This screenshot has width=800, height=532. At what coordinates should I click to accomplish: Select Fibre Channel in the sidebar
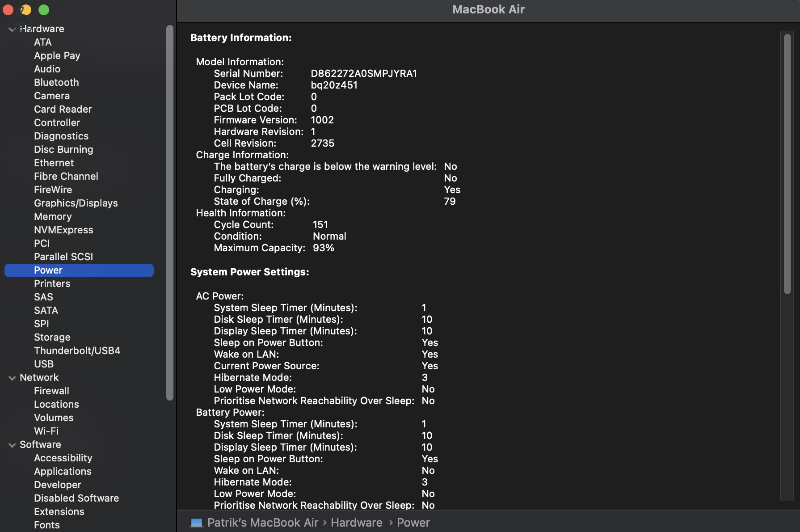point(66,176)
